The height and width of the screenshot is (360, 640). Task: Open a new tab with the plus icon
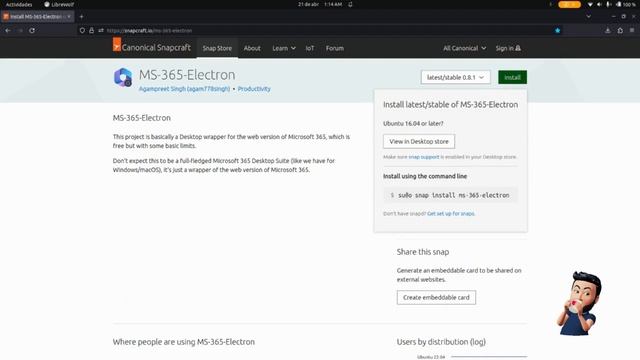81,17
